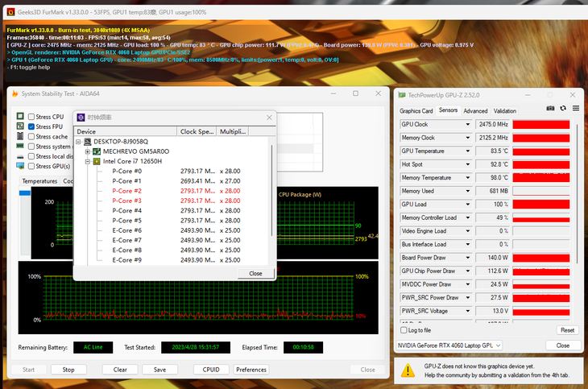Click DESKTOP-8J9058Q computer icon
588x389 pixels.
87,142
